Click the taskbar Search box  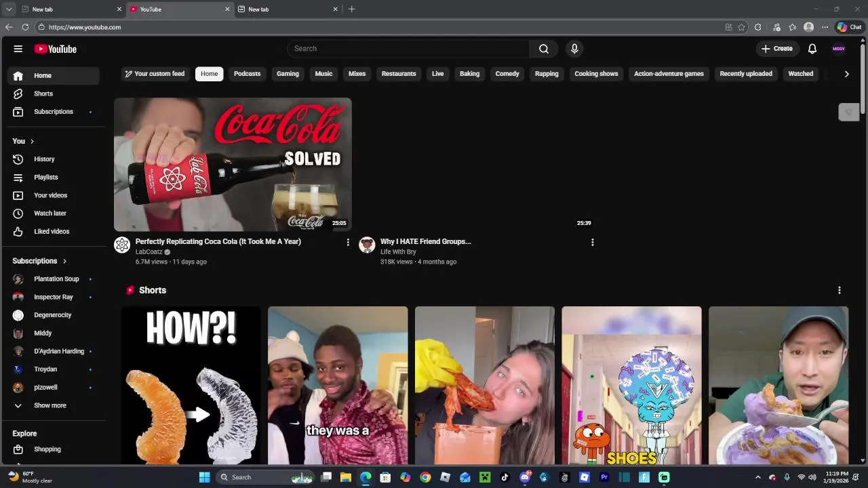[x=266, y=477]
